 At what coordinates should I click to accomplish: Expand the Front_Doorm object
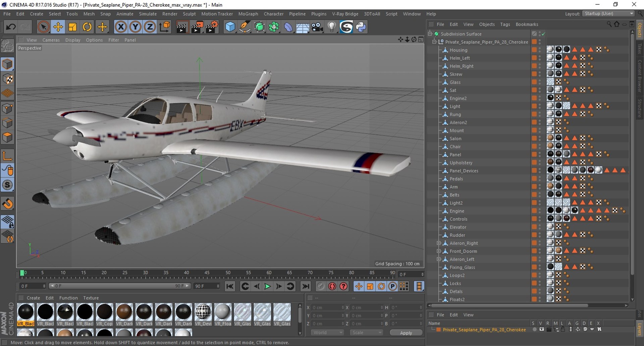(439, 251)
